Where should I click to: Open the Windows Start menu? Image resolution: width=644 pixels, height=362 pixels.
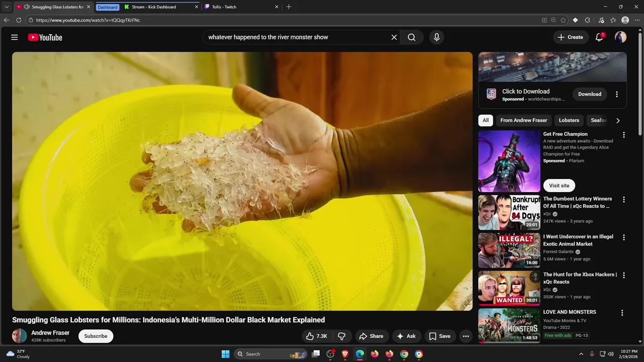pos(225,354)
